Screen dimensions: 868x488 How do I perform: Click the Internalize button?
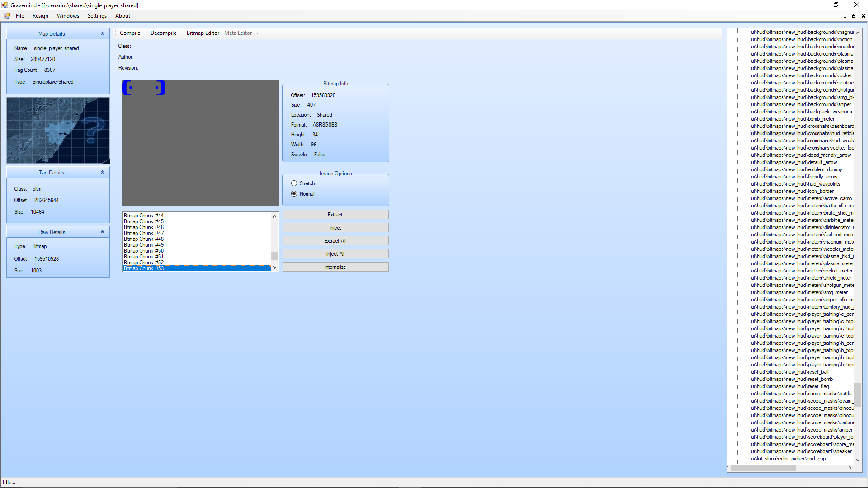tap(335, 267)
